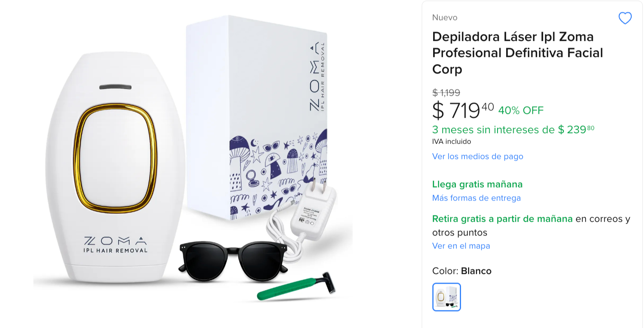644x328 pixels.
Task: Click the 40% OFF discount label
Action: pyautogui.click(x=521, y=111)
